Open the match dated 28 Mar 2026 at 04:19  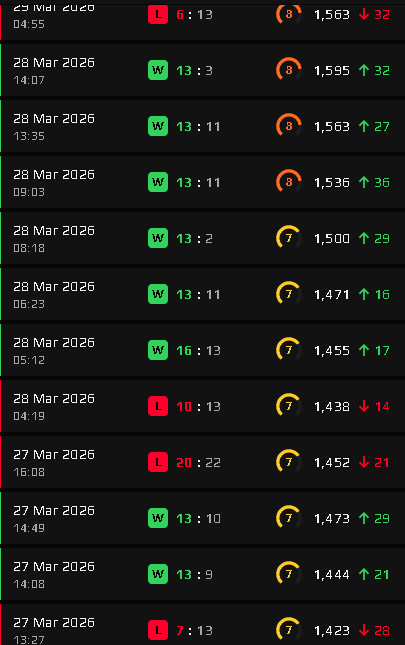202,406
